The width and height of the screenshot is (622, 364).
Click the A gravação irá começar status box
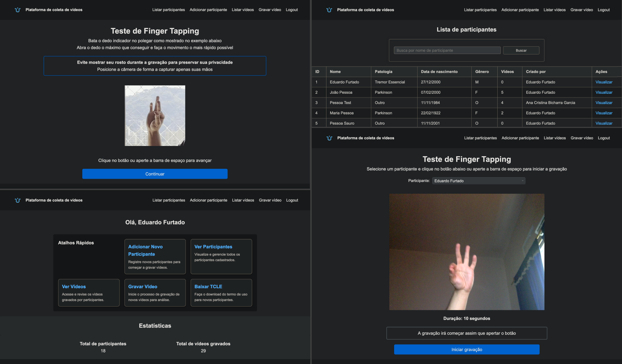coord(467,333)
